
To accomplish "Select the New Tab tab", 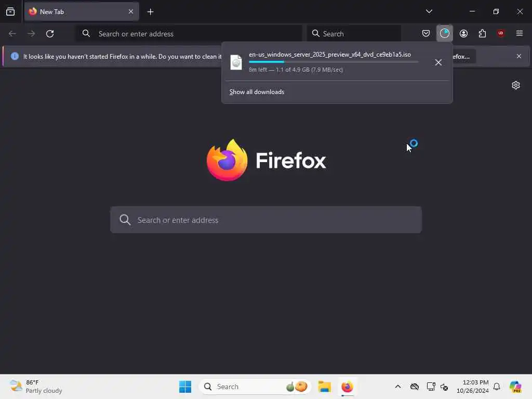I will 82,11.
